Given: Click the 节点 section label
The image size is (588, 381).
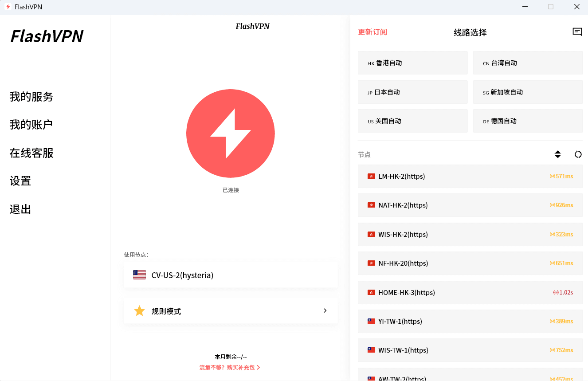Looking at the screenshot, I should (x=365, y=154).
